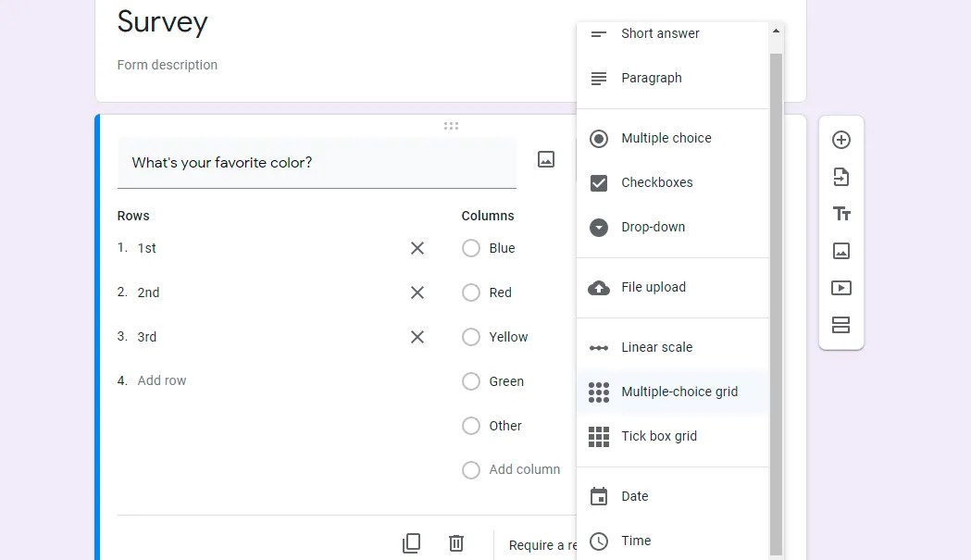Select Tick box grid from the menu
This screenshot has width=971, height=560.
coord(658,436)
